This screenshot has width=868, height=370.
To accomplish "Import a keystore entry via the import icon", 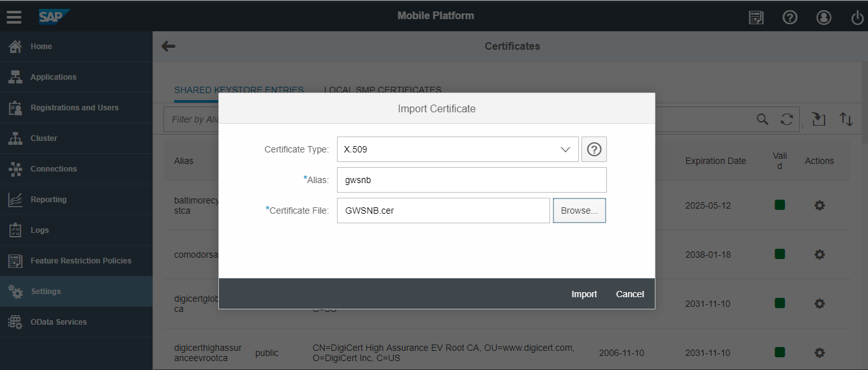I will [819, 119].
